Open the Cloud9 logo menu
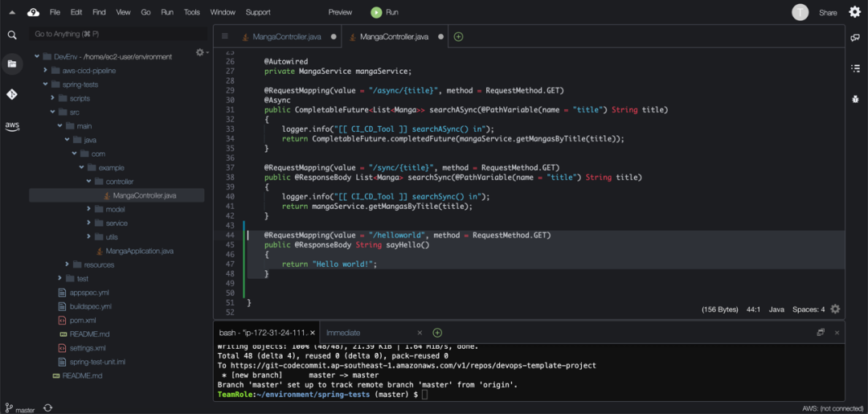 [x=33, y=12]
